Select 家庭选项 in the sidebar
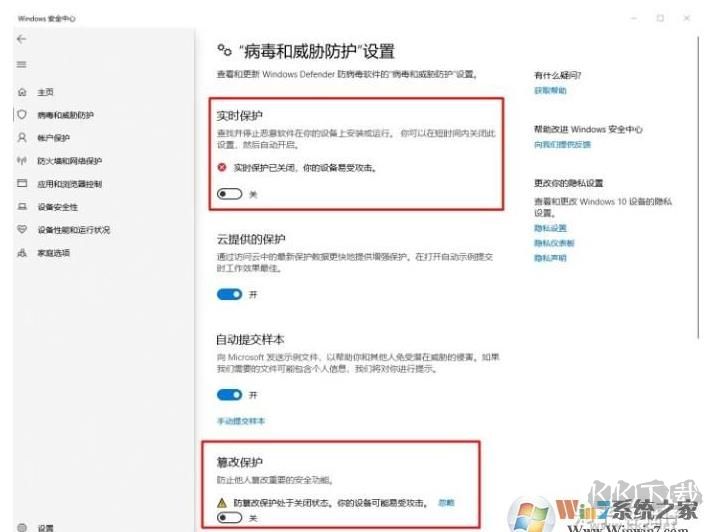The height and width of the screenshot is (532, 704). pos(53,253)
